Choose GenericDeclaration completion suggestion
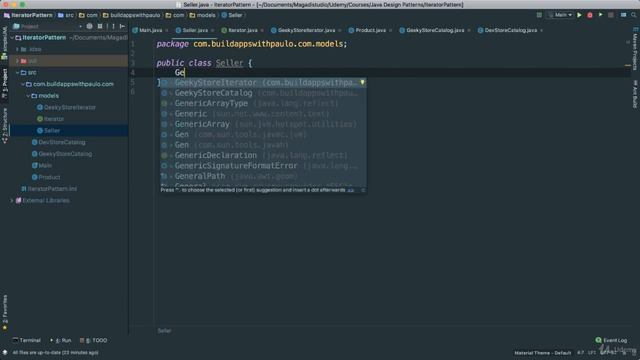 [x=263, y=156]
